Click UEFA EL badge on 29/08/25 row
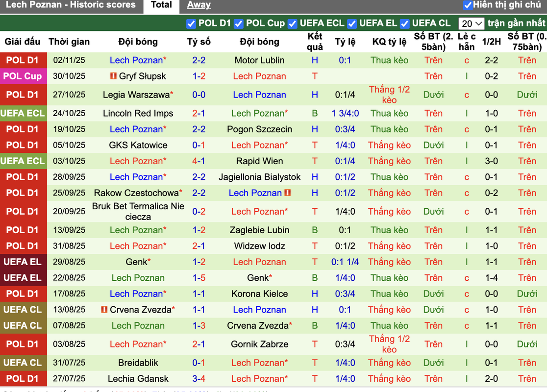The height and width of the screenshot is (392, 547). pos(24,262)
